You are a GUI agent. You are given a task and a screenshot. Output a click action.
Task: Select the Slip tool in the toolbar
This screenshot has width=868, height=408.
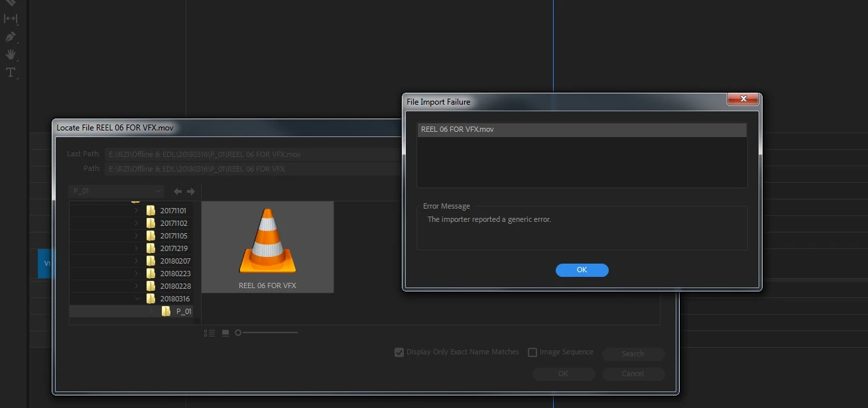(11, 19)
